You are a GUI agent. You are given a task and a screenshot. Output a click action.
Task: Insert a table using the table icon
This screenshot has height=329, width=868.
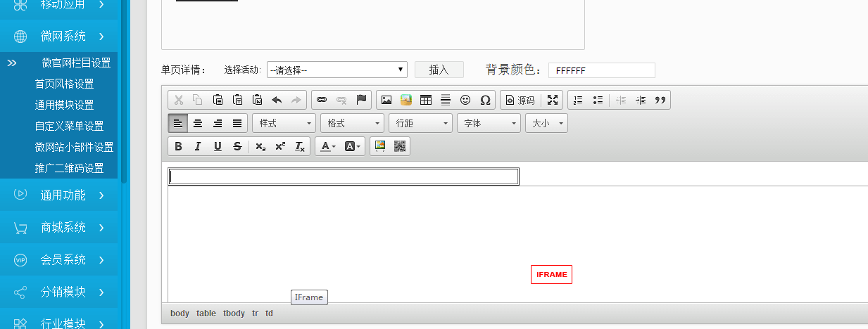[426, 100]
